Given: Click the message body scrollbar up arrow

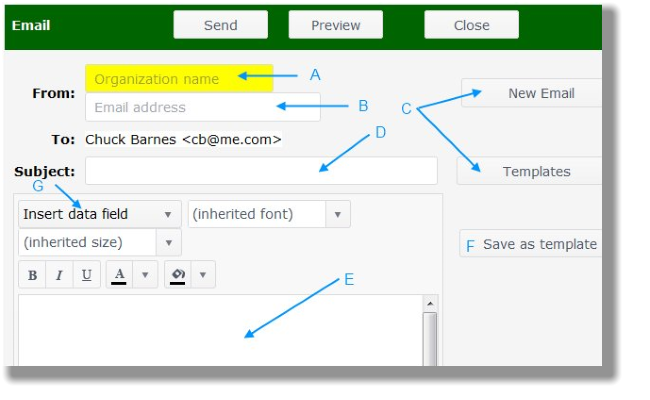Looking at the screenshot, I should click(x=431, y=303).
